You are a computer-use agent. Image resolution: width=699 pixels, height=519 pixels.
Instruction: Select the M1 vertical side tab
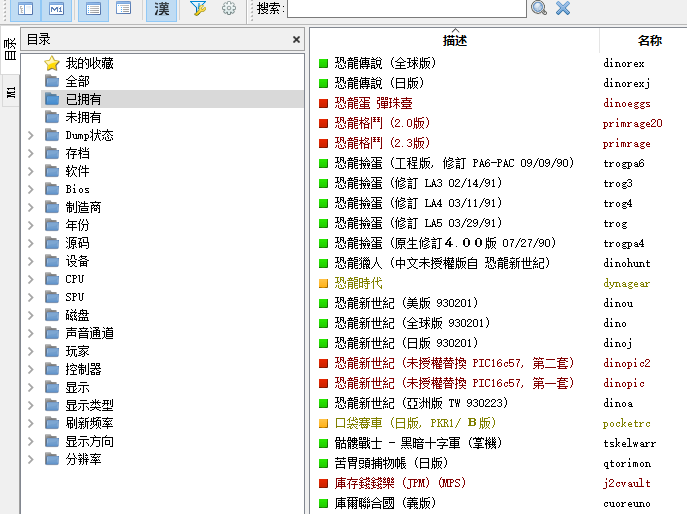(10, 92)
